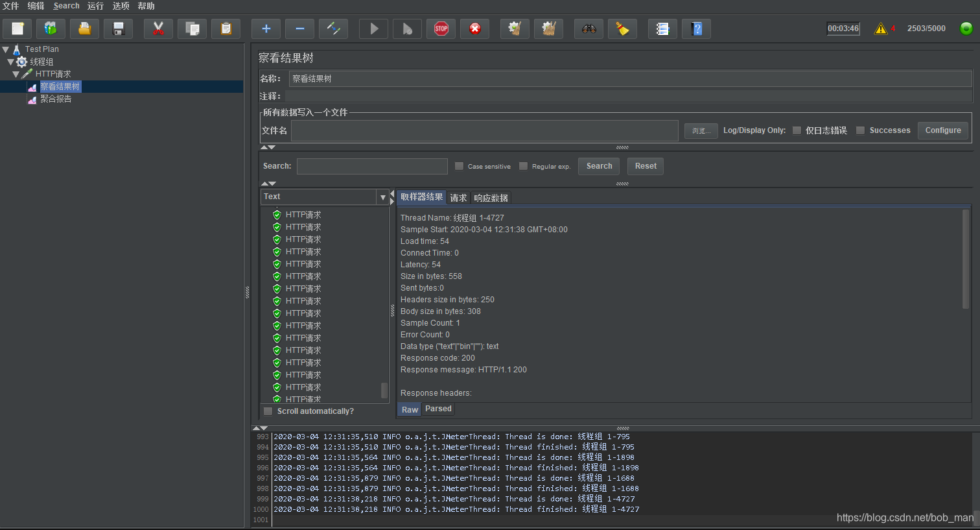Click the thread group gear icon
Viewport: 980px width, 530px height.
coord(21,62)
